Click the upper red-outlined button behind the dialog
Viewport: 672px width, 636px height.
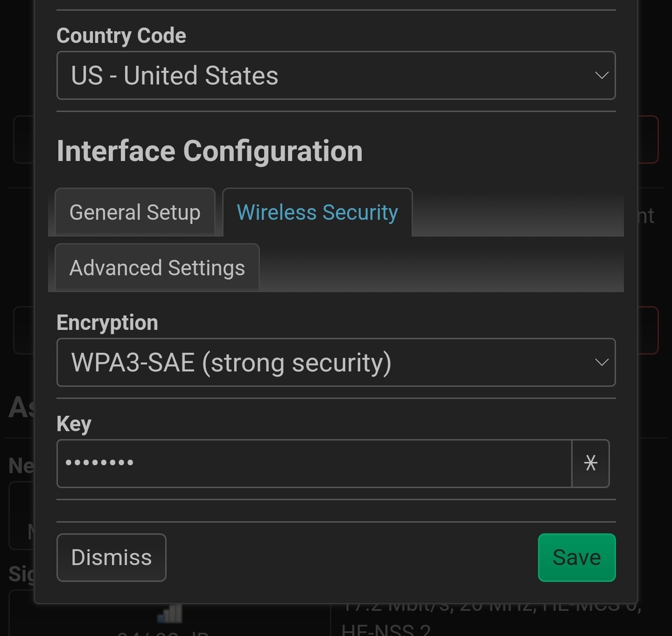click(x=648, y=140)
